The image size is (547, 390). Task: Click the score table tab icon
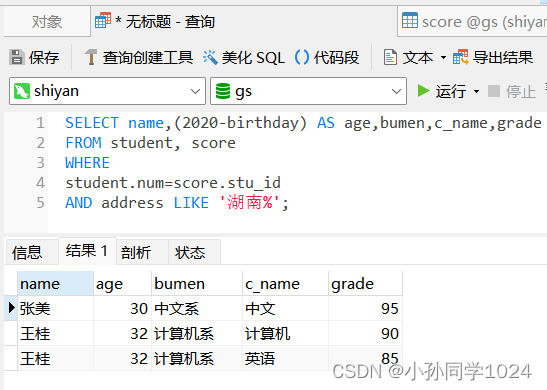[x=410, y=20]
